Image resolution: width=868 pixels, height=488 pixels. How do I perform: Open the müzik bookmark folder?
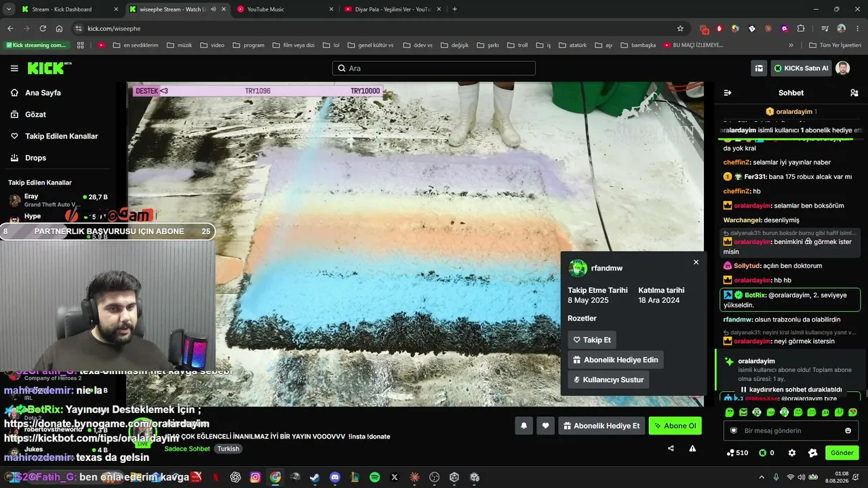[179, 45]
